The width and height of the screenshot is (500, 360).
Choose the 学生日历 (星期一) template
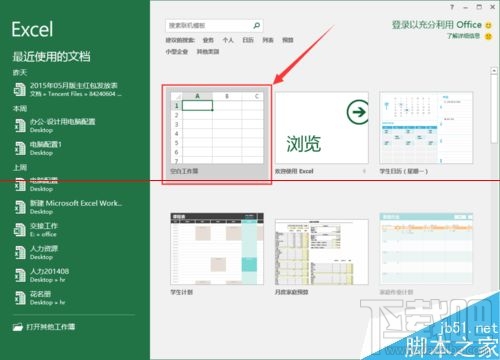point(426,133)
